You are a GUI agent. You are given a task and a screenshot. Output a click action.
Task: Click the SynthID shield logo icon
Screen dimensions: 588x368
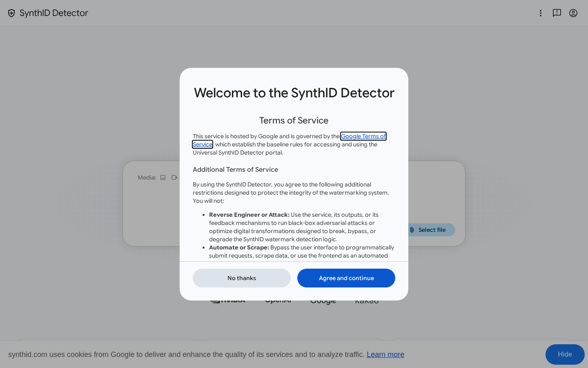[x=11, y=13]
